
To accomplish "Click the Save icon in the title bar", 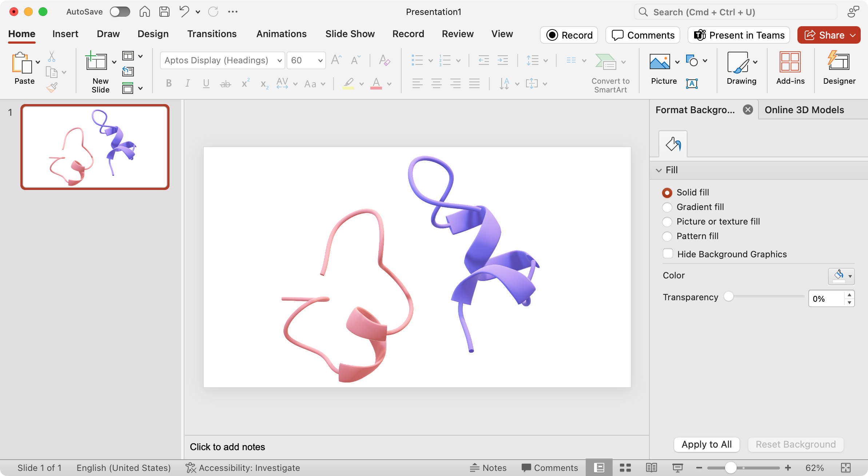I will pos(164,12).
